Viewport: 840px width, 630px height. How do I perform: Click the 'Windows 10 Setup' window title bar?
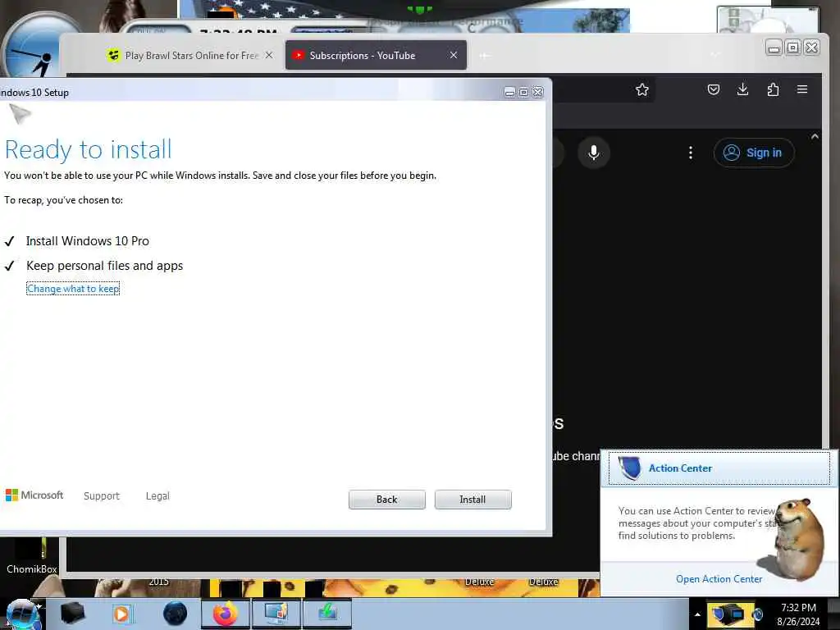point(252,92)
